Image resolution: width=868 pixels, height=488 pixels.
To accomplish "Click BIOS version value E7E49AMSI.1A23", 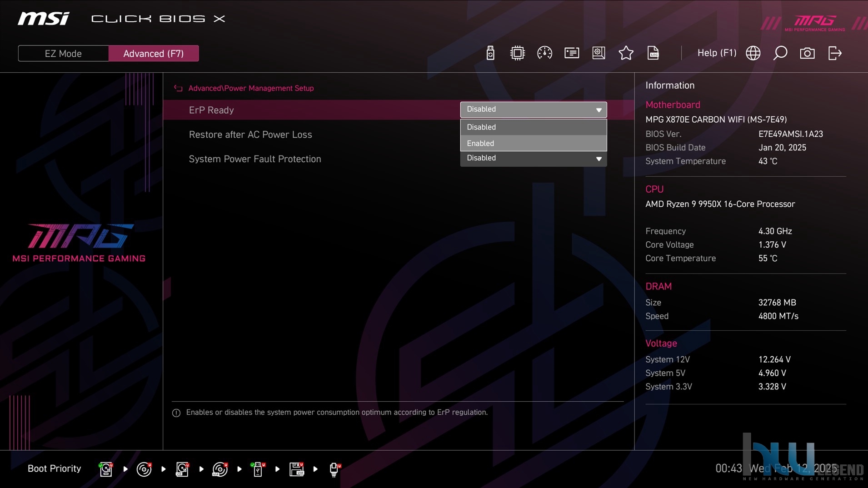I will 790,134.
